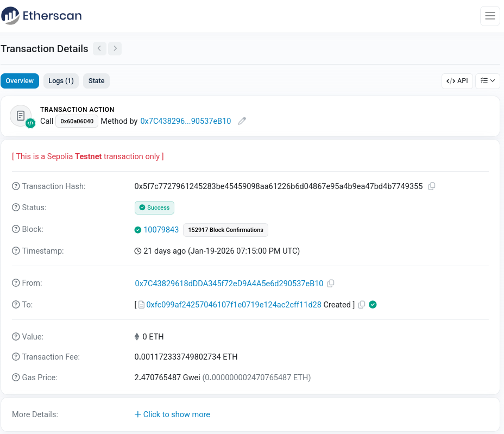Copy the transaction hash to clipboard
Viewport: 504px width, 434px height.
pos(432,186)
